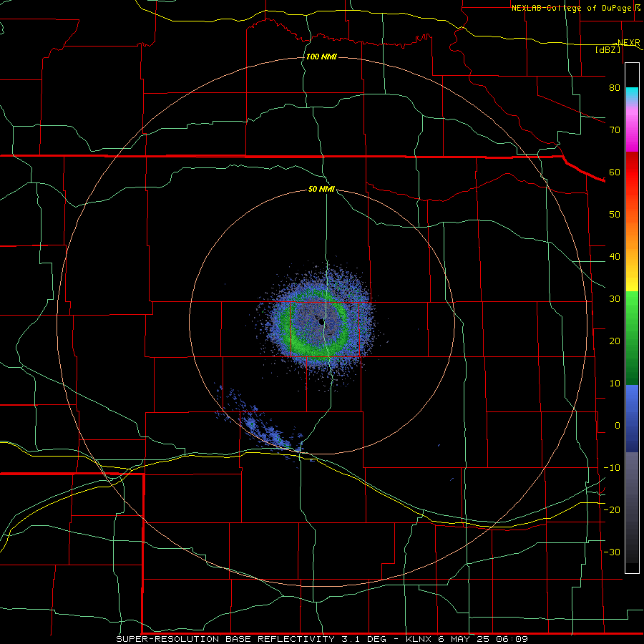Click the 70 value on the dBZ scale
The width and height of the screenshot is (644, 644).
[615, 130]
